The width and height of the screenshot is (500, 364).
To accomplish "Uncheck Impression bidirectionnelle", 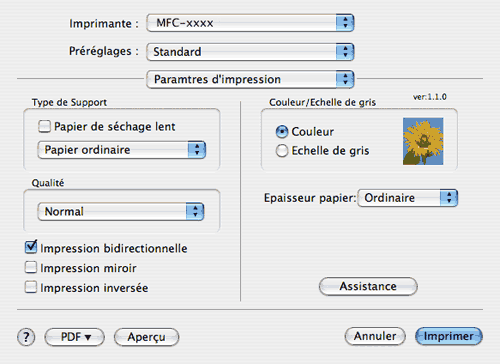I will pos(31,247).
